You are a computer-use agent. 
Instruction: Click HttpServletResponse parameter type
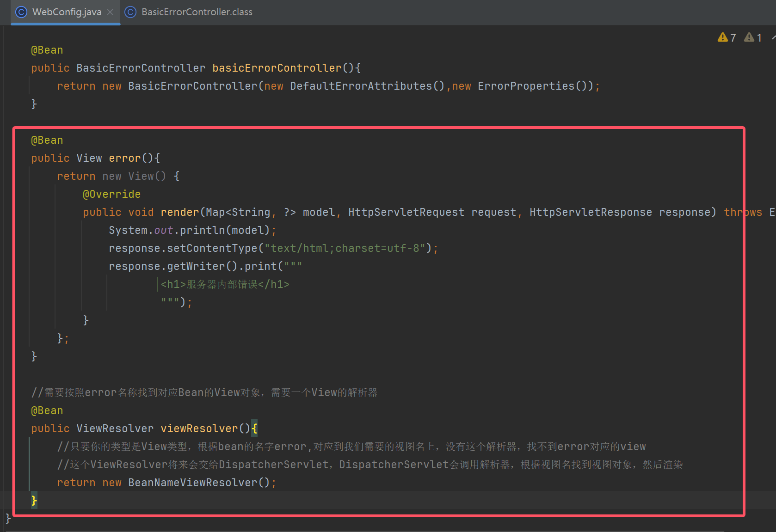coord(591,212)
